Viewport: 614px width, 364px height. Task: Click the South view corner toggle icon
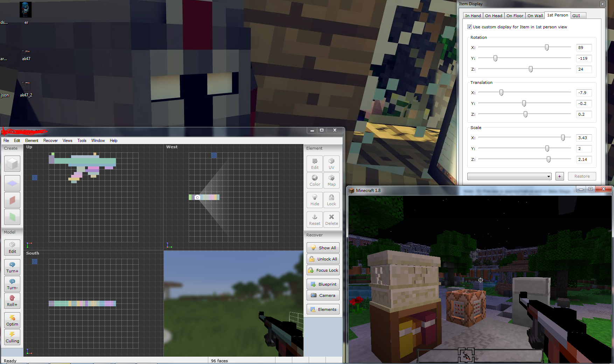coord(35,262)
